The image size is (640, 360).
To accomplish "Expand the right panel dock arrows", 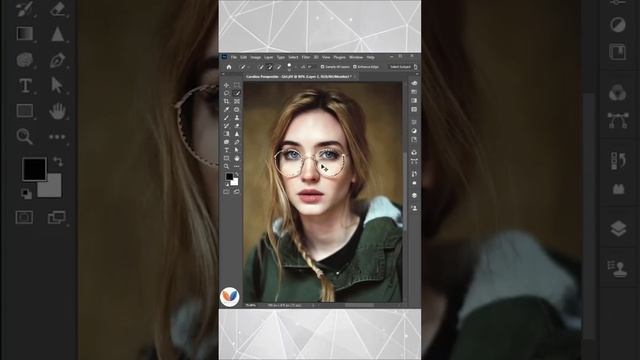I will tap(417, 74).
